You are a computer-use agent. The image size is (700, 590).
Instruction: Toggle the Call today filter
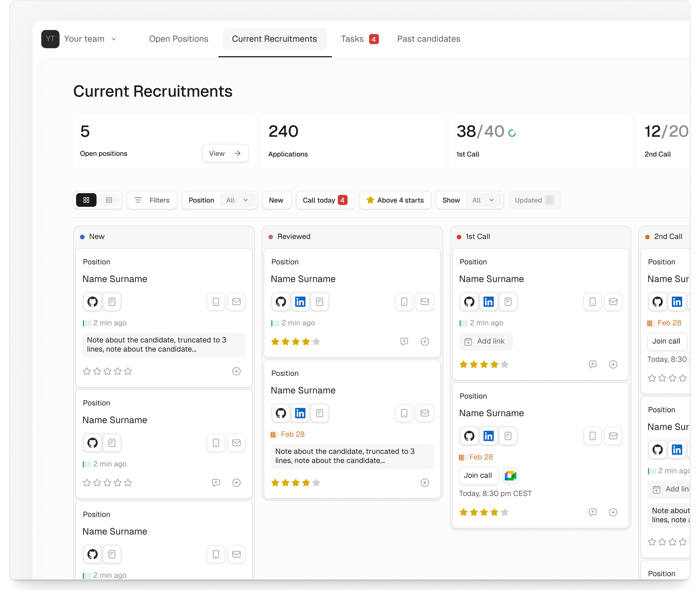pyautogui.click(x=325, y=200)
